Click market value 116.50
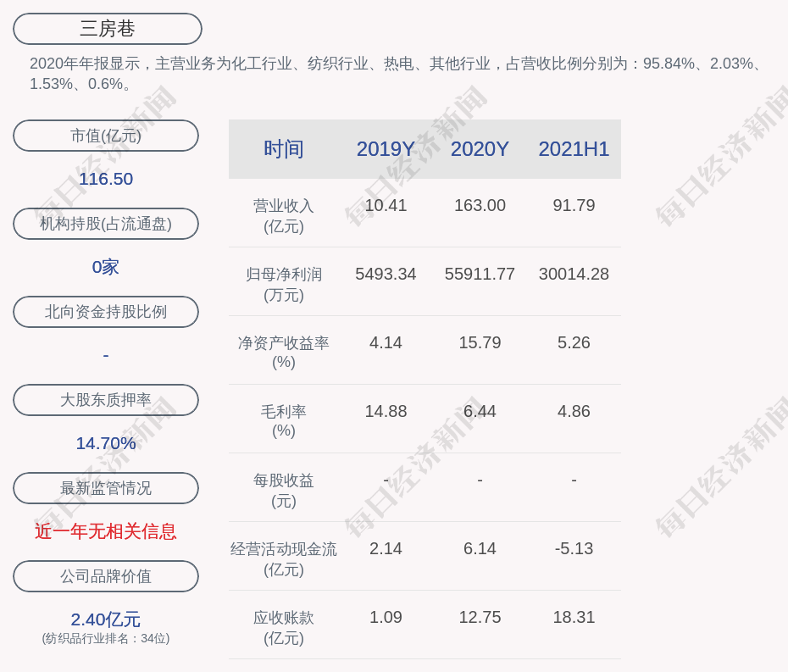788x672 pixels. 106,179
